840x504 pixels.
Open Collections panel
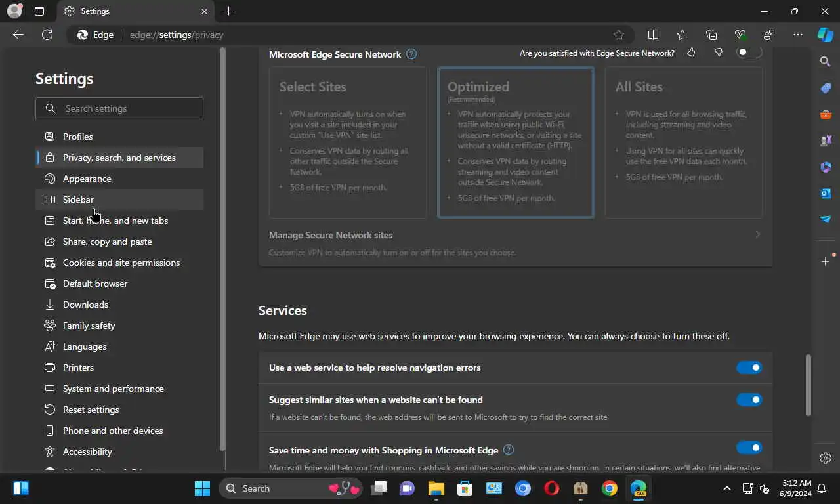(711, 35)
